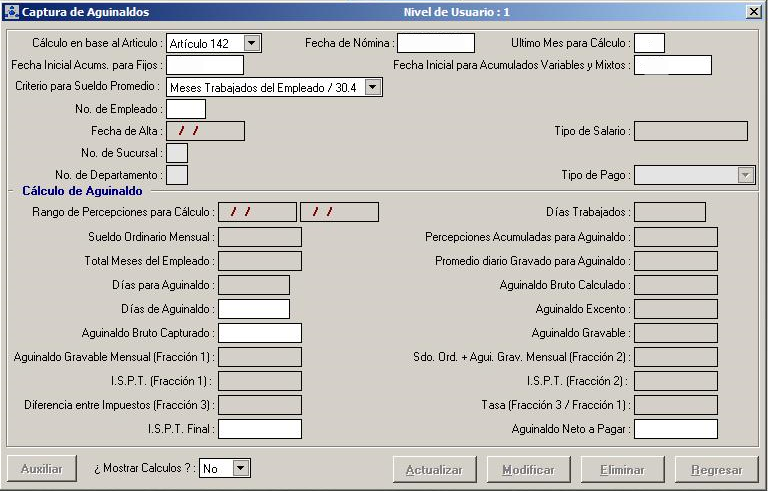Expand the Criterio para Sueldo Promedio dropdown
768x491 pixels.
373,87
